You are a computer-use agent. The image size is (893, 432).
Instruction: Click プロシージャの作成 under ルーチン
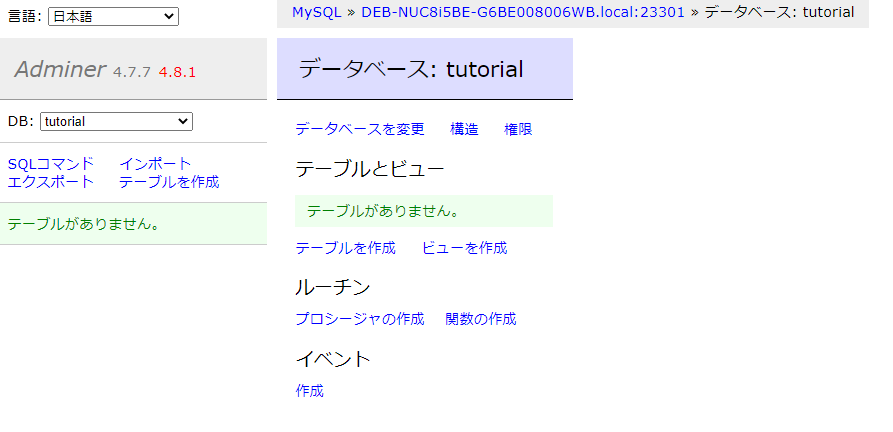(360, 319)
